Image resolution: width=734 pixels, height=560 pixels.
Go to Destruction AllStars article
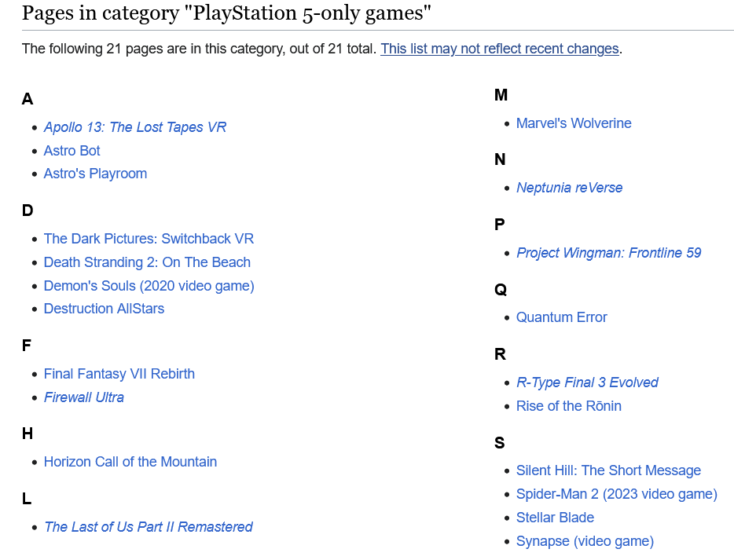pos(104,309)
